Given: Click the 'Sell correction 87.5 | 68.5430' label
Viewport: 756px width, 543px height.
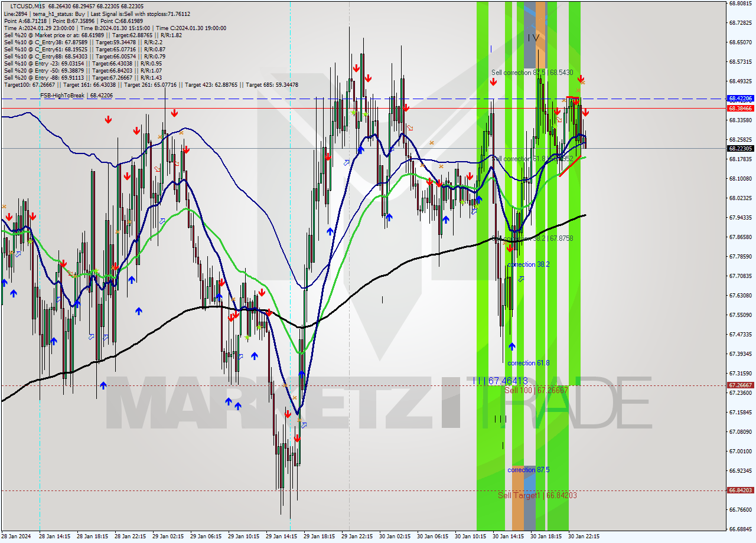Looking at the screenshot, I should point(532,72).
